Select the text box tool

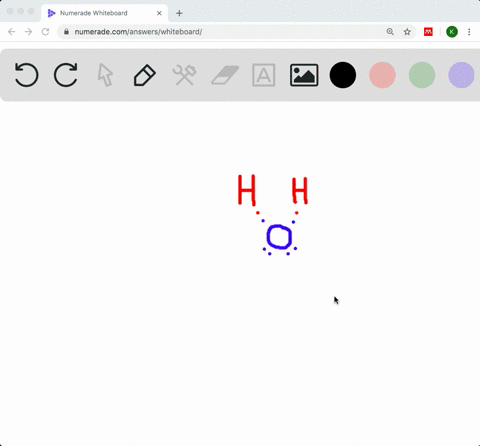tap(264, 75)
